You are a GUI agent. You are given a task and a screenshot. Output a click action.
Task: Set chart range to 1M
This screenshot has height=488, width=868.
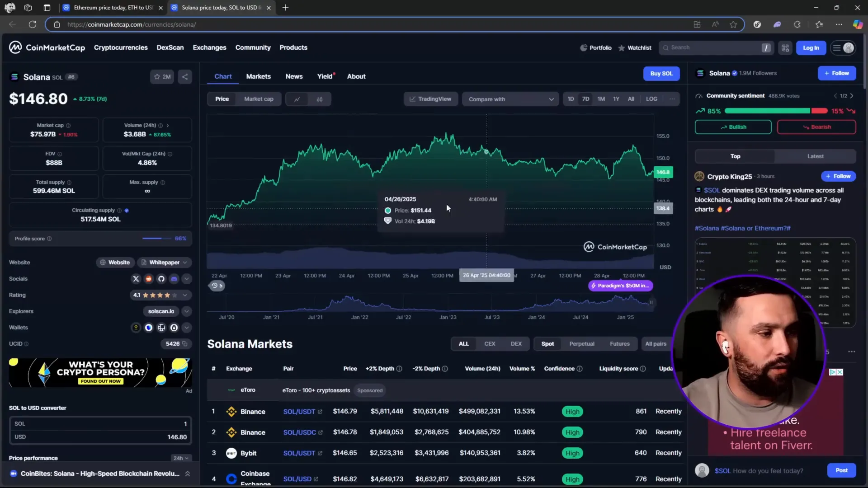tap(601, 99)
